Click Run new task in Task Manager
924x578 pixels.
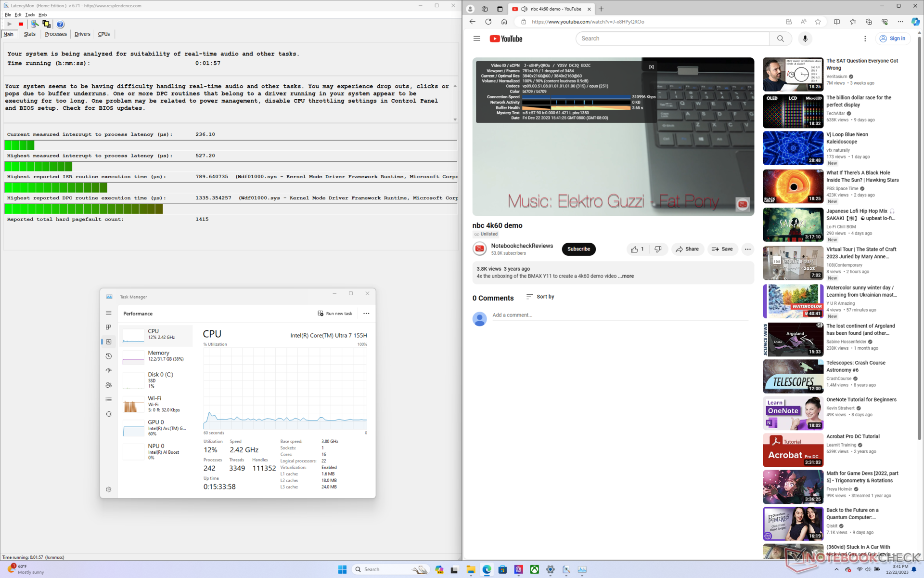[335, 314]
